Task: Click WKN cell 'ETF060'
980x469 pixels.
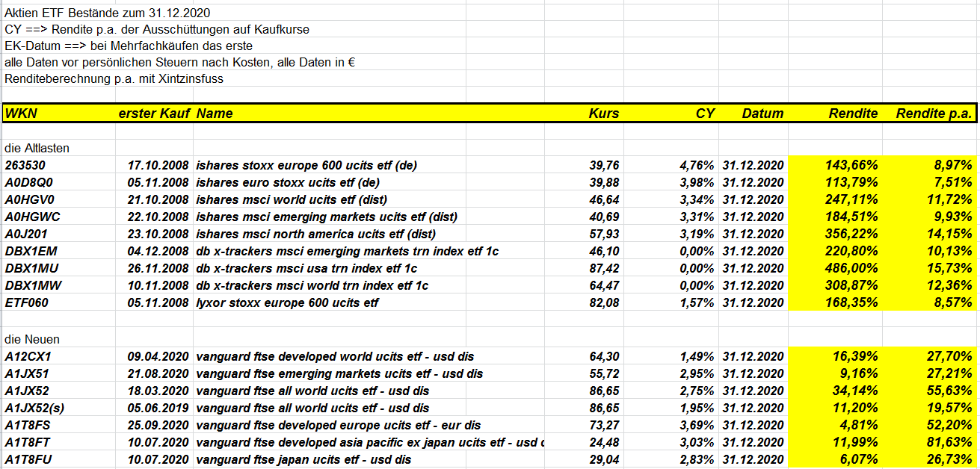Action: 27,303
